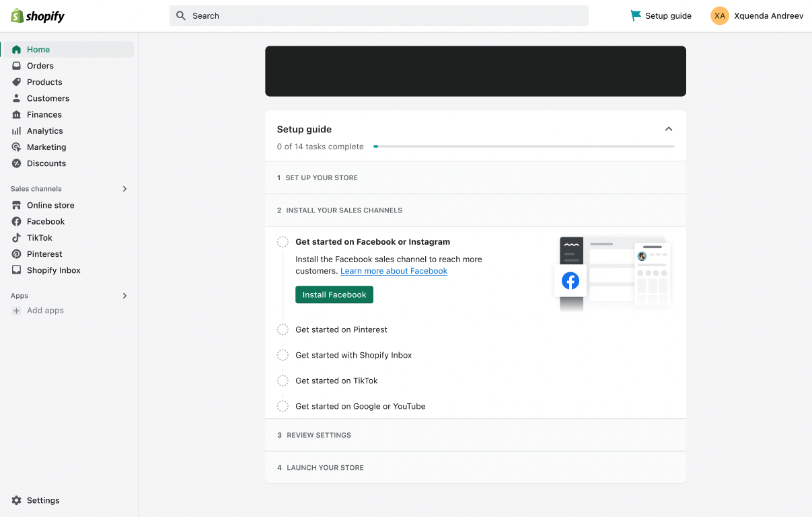Open Home in the sidebar
Viewport: 812px width, 517px height.
pyautogui.click(x=68, y=50)
